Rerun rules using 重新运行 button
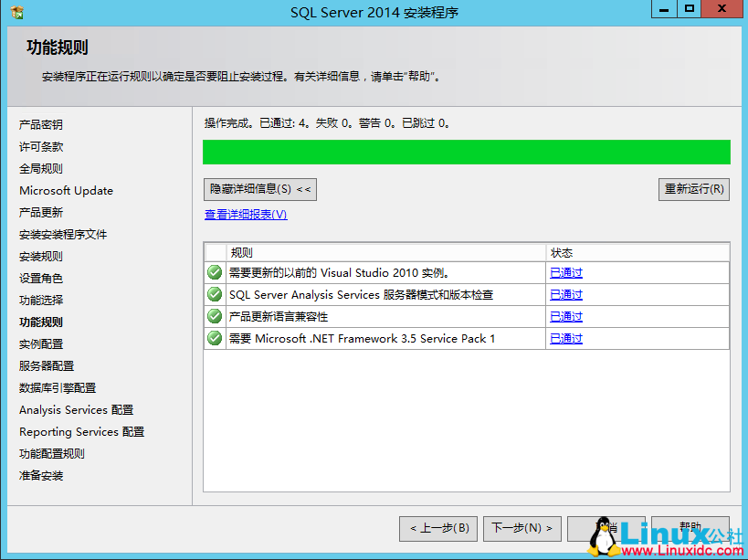Viewport: 748px width, 560px height. [x=694, y=189]
